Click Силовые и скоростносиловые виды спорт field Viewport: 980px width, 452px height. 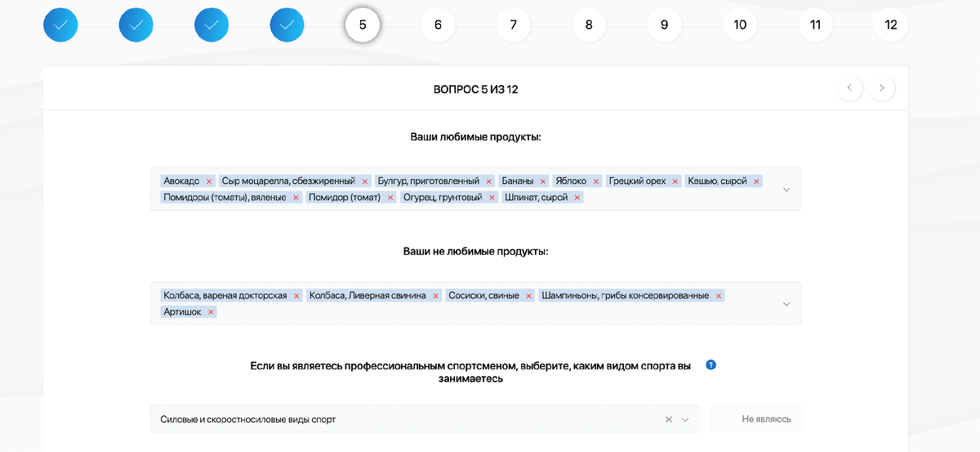425,419
